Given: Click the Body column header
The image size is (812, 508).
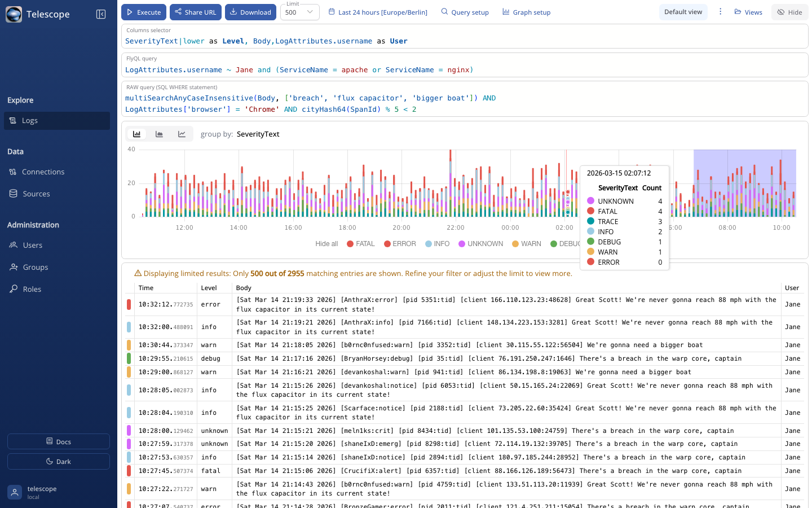Looking at the screenshot, I should [244, 288].
